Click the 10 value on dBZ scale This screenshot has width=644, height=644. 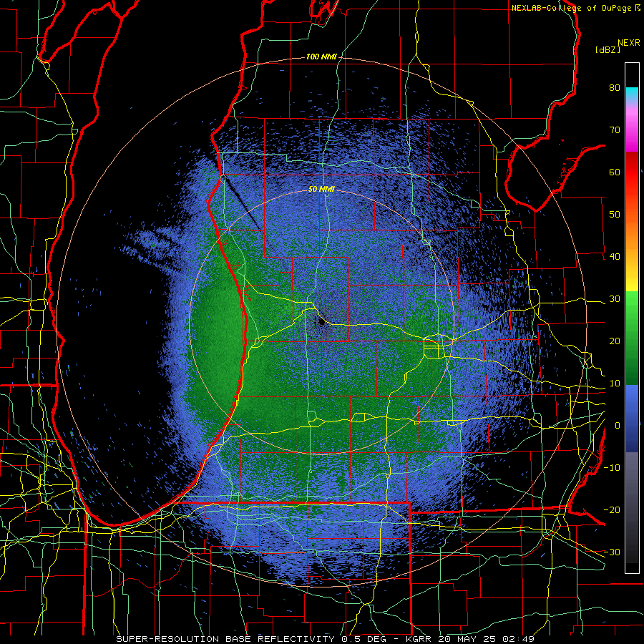[615, 384]
